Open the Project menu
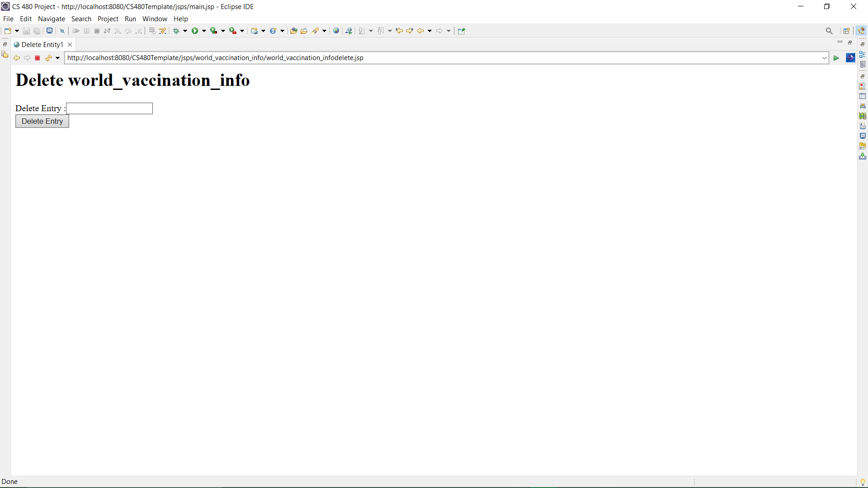The width and height of the screenshot is (868, 488). click(x=108, y=19)
